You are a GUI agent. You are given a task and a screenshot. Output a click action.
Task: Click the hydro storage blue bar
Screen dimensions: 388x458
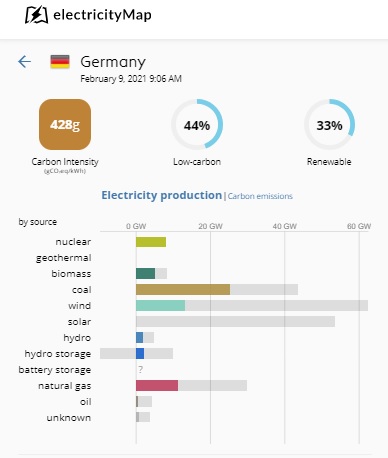click(140, 354)
